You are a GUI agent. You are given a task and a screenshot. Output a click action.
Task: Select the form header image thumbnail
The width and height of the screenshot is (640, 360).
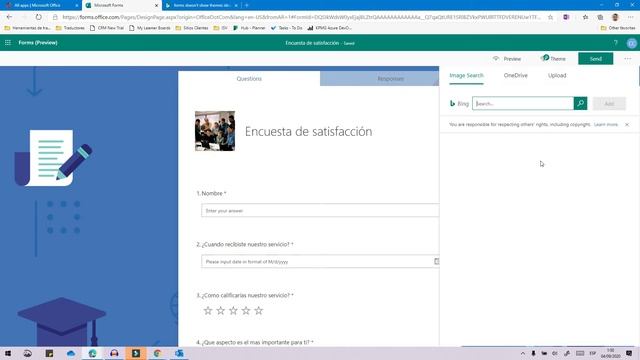tap(215, 131)
